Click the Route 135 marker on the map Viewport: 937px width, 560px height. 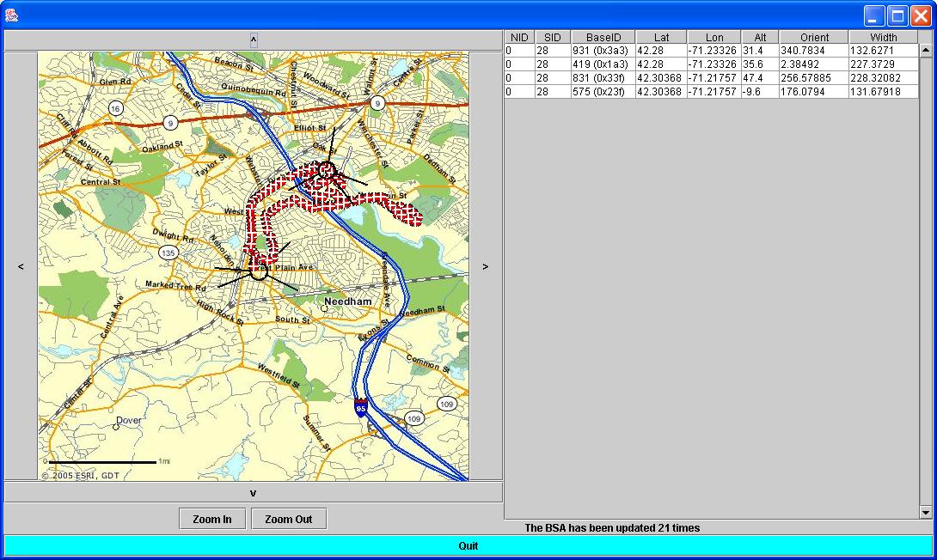click(168, 253)
